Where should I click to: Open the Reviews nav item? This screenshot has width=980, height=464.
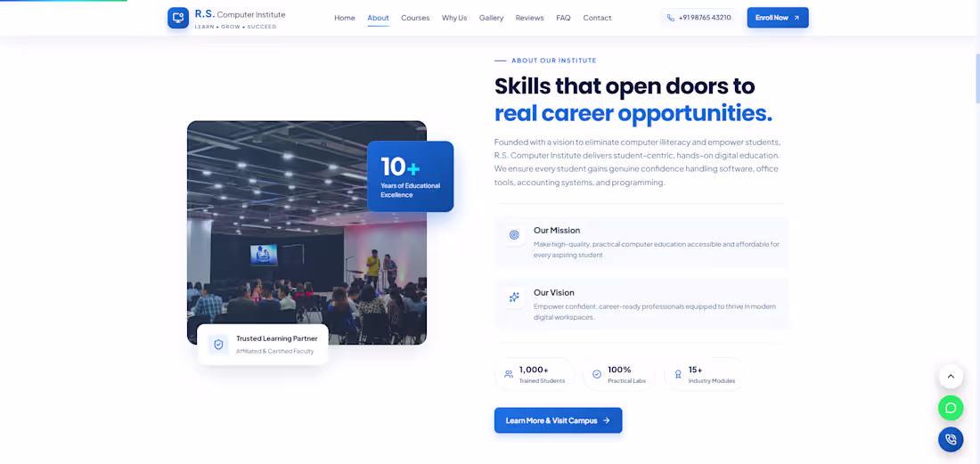(x=529, y=18)
